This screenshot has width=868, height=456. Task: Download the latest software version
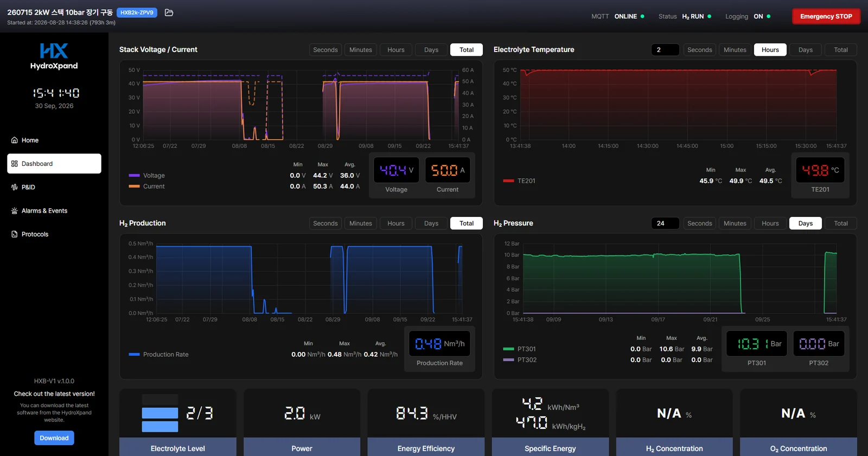pyautogui.click(x=54, y=438)
